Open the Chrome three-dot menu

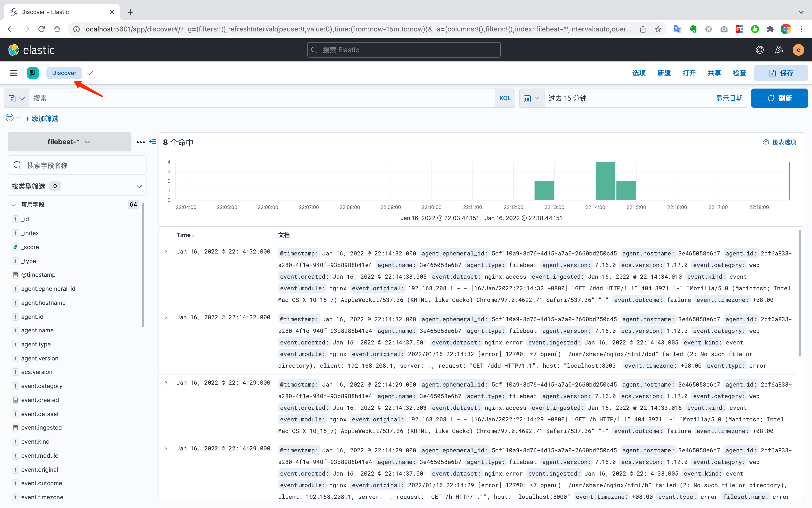click(801, 29)
